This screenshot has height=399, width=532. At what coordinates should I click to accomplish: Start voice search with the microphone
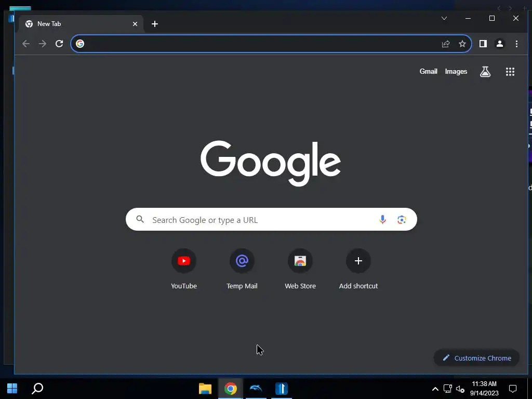(x=382, y=220)
